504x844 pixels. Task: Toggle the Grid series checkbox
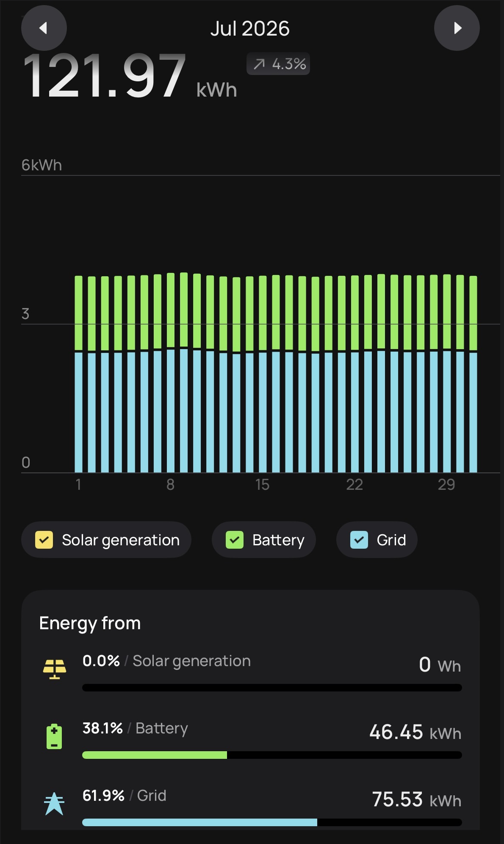click(359, 540)
